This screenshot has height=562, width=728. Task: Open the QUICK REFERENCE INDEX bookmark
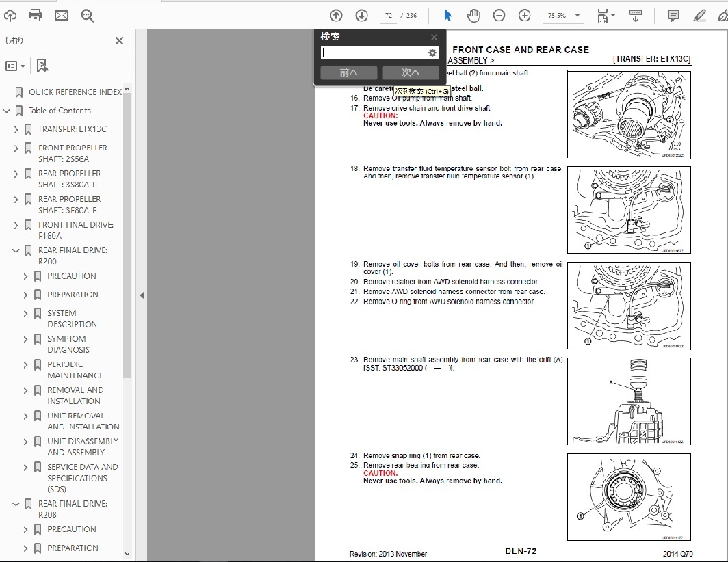[x=75, y=92]
